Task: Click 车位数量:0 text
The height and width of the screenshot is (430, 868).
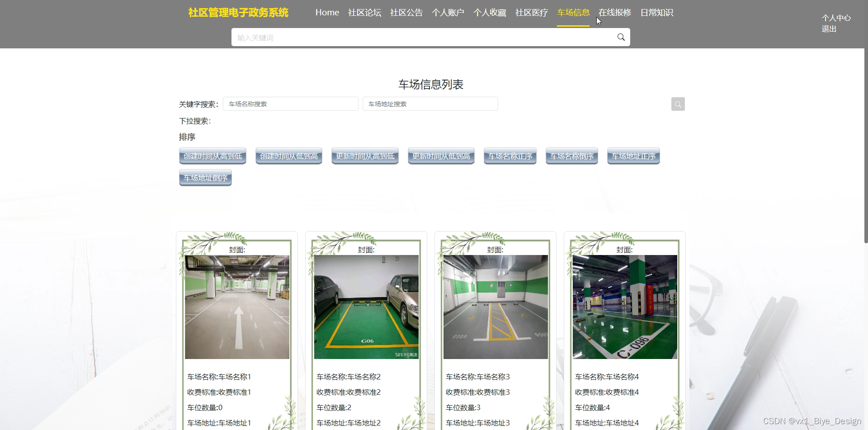Action: point(205,407)
